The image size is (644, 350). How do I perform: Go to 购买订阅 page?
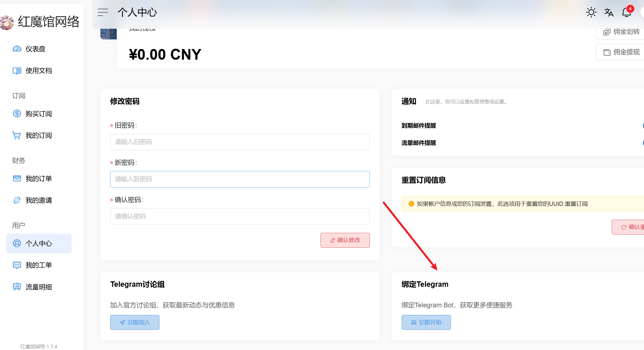(x=39, y=114)
